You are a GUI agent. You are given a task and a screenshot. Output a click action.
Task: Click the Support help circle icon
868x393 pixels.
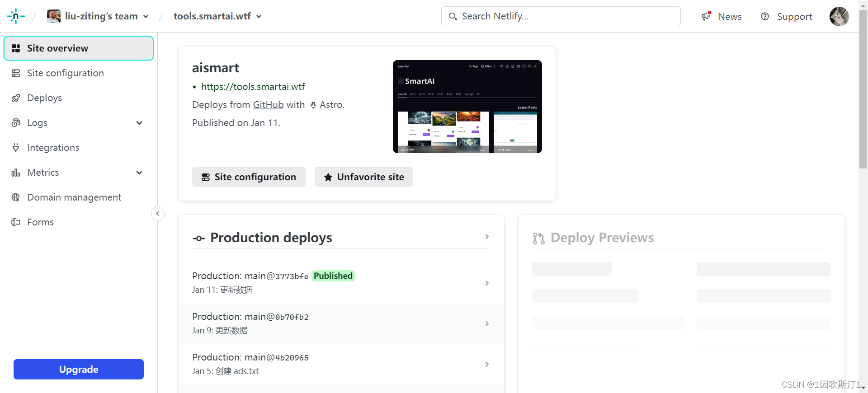pos(765,16)
